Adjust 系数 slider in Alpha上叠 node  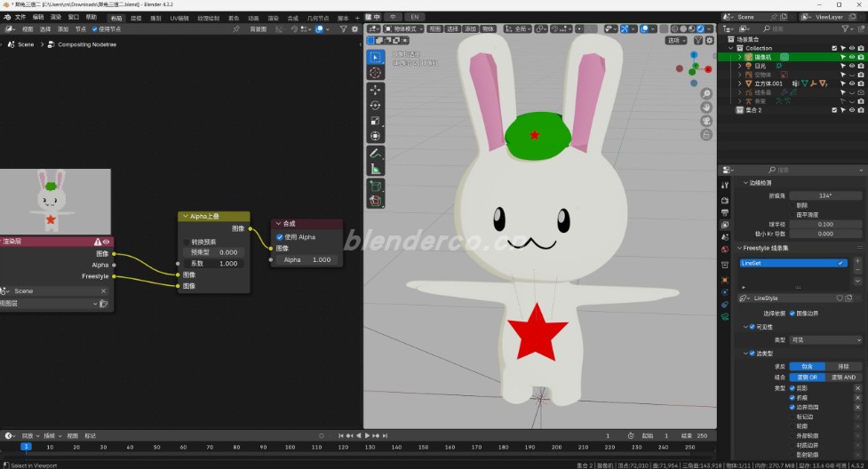[214, 264]
